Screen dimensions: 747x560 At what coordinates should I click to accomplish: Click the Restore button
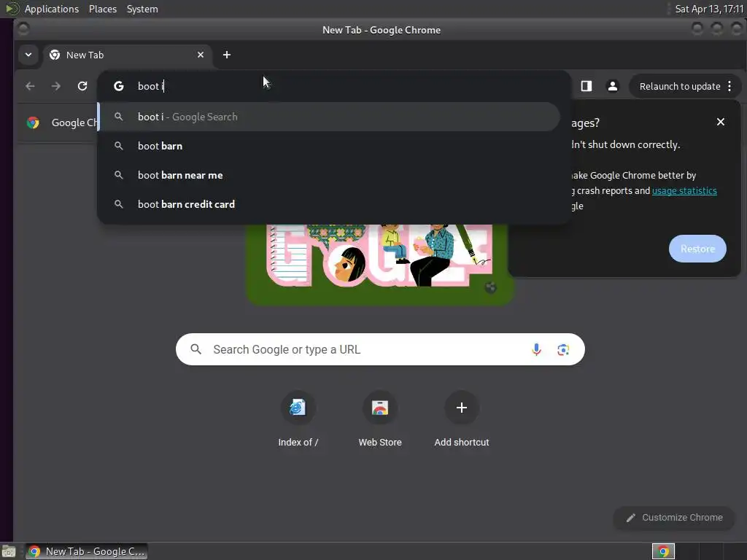(697, 249)
